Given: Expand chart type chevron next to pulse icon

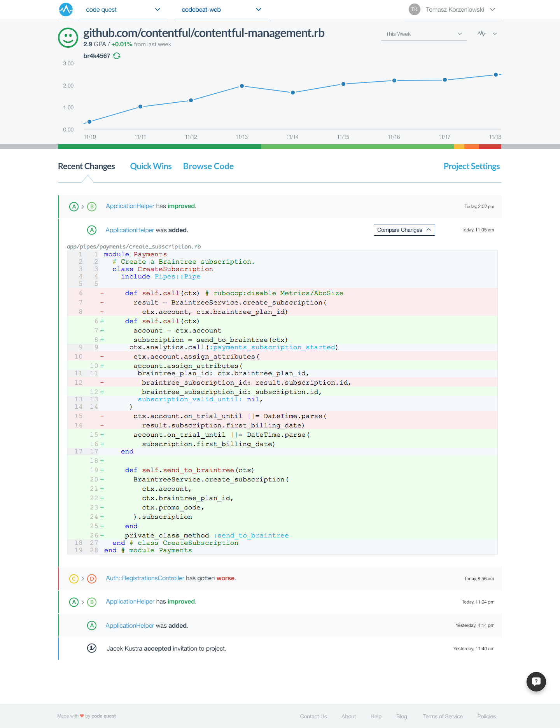Looking at the screenshot, I should point(495,34).
